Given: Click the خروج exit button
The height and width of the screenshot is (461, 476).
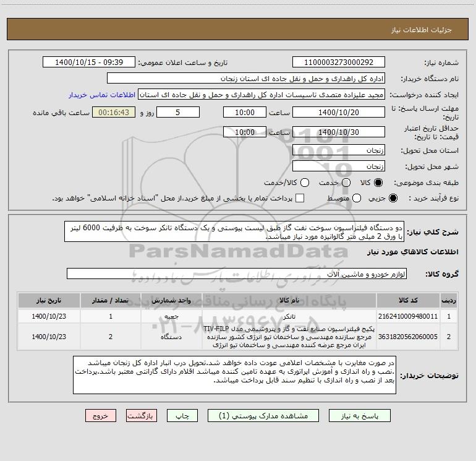Looking at the screenshot, I should coord(101,416).
